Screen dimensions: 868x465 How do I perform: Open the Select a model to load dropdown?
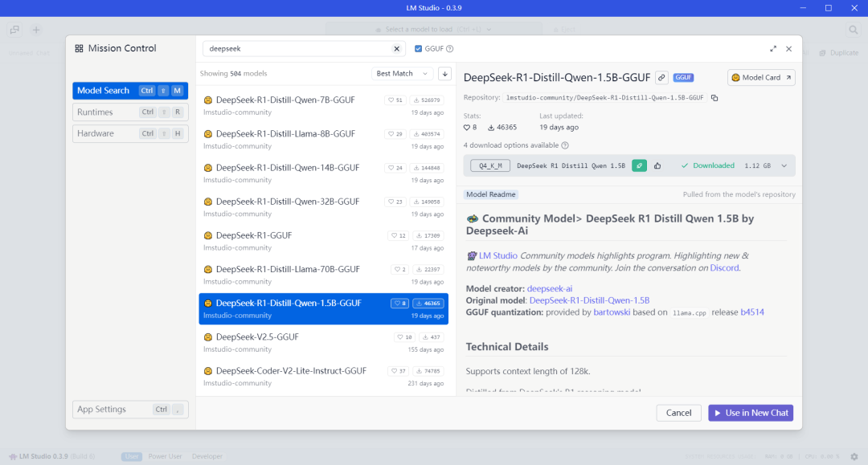coord(433,29)
